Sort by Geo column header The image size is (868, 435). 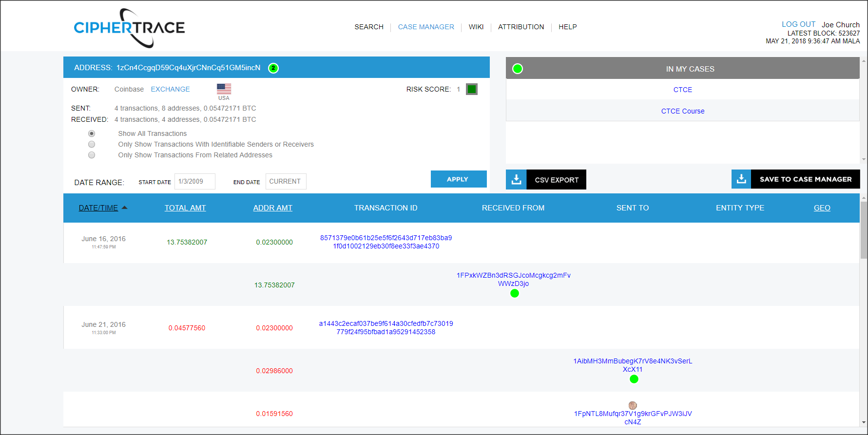[x=822, y=208]
